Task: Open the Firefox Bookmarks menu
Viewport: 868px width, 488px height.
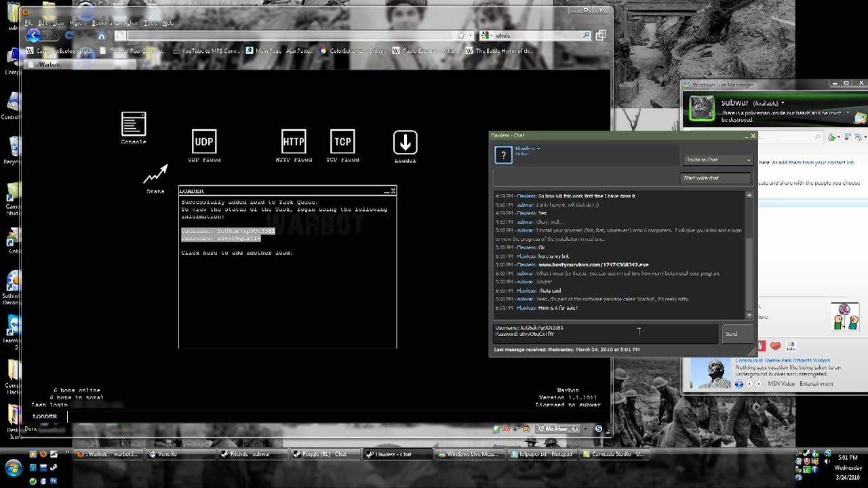Action: (105, 23)
